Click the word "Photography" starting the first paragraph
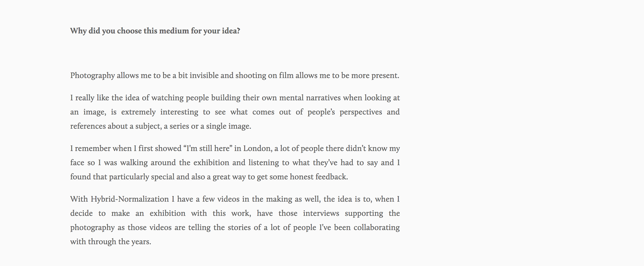644x266 pixels. 92,75
